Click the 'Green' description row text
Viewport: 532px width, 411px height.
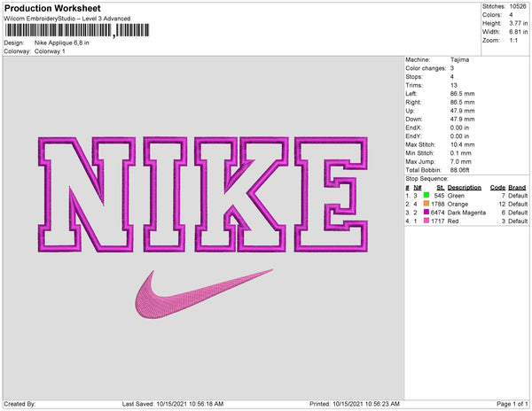(456, 196)
